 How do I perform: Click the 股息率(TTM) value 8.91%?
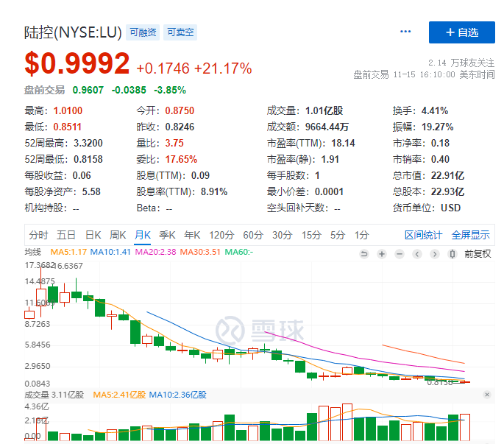click(214, 191)
